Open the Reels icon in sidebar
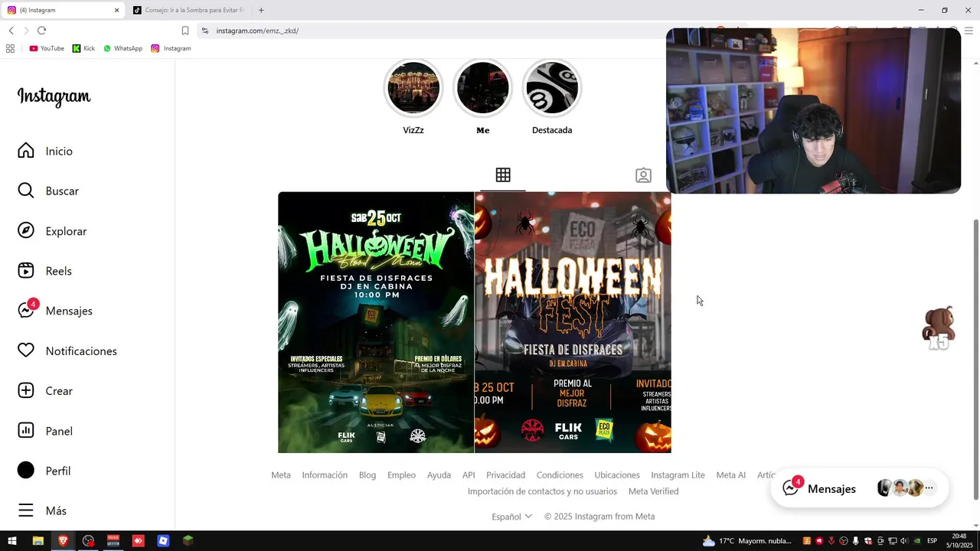Screen dimensions: 980x551 point(26,271)
